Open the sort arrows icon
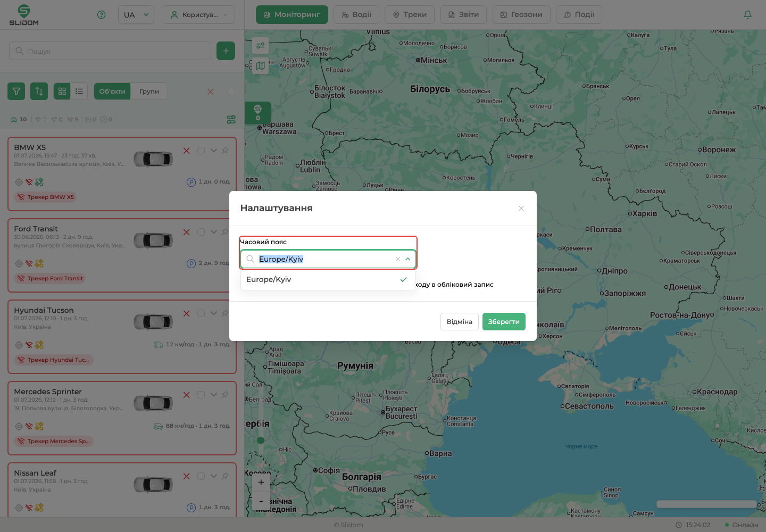This screenshot has height=532, width=766. tap(39, 92)
